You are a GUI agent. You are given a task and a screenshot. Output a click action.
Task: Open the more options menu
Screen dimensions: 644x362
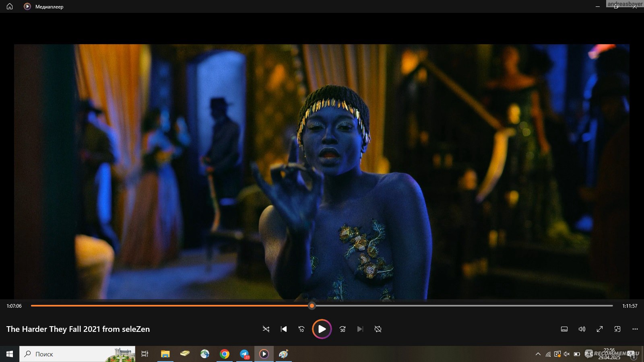click(x=635, y=329)
